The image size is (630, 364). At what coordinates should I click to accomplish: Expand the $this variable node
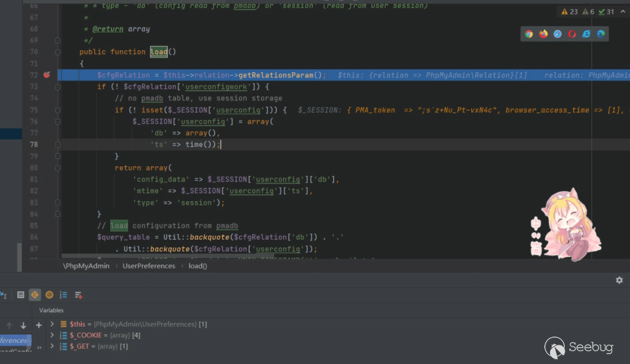[52, 324]
